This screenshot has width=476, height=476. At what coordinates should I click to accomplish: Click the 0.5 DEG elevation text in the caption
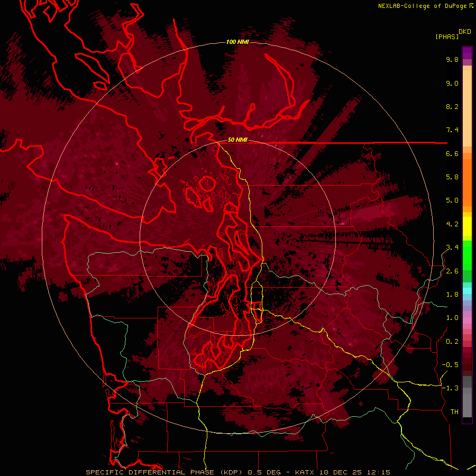(x=264, y=472)
